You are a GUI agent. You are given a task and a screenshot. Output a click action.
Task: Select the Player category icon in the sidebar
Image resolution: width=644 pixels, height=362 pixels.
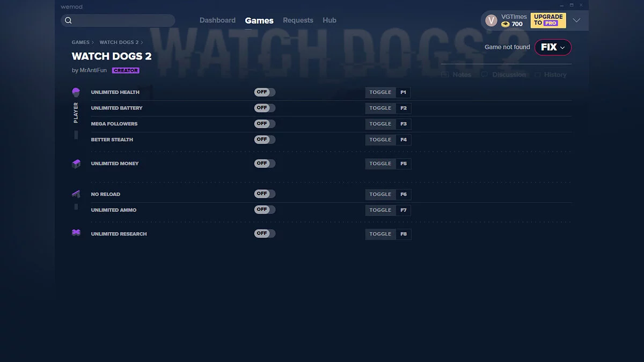tap(76, 92)
